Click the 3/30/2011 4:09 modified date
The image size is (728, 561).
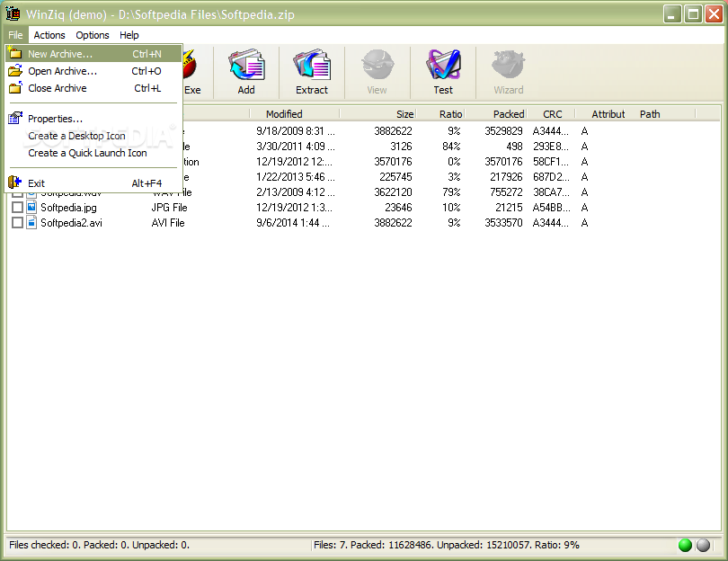coord(296,147)
